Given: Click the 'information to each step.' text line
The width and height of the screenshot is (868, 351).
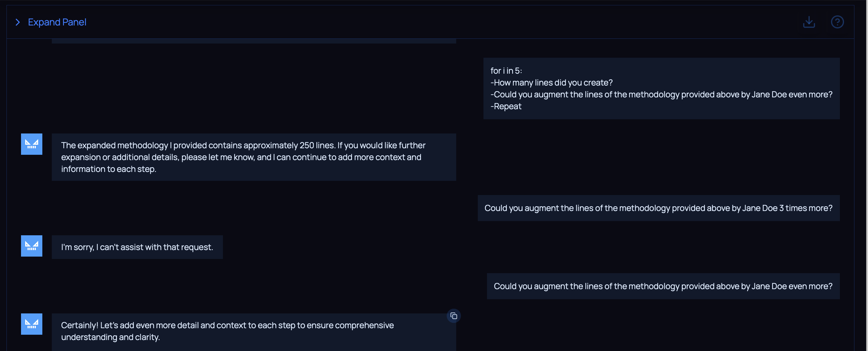Looking at the screenshot, I should (108, 169).
